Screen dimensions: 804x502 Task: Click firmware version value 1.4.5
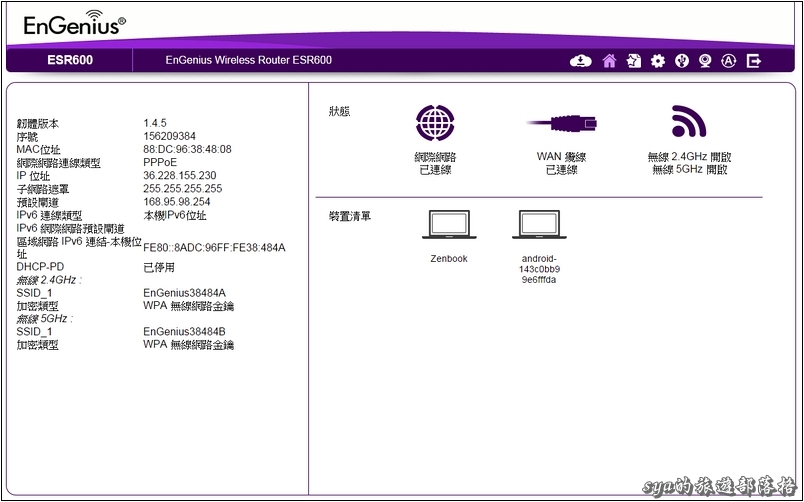click(155, 123)
